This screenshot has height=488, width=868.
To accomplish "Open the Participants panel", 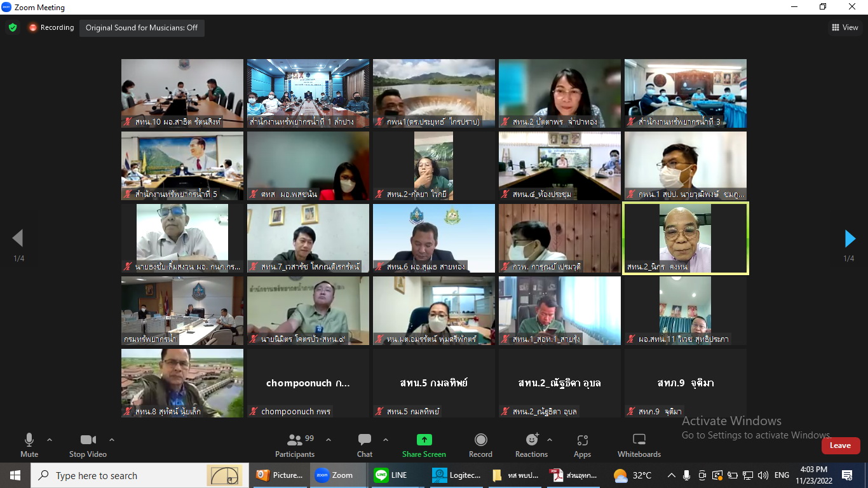I will 295,445.
